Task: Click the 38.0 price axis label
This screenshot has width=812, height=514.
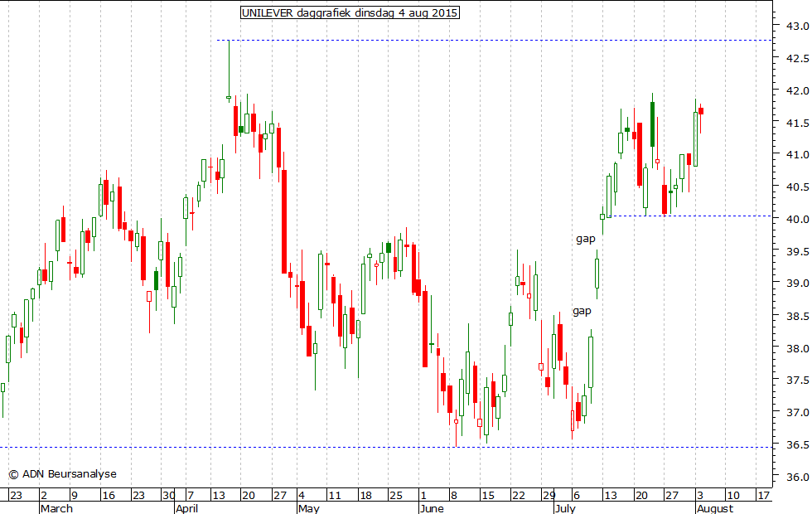Action: (x=798, y=349)
